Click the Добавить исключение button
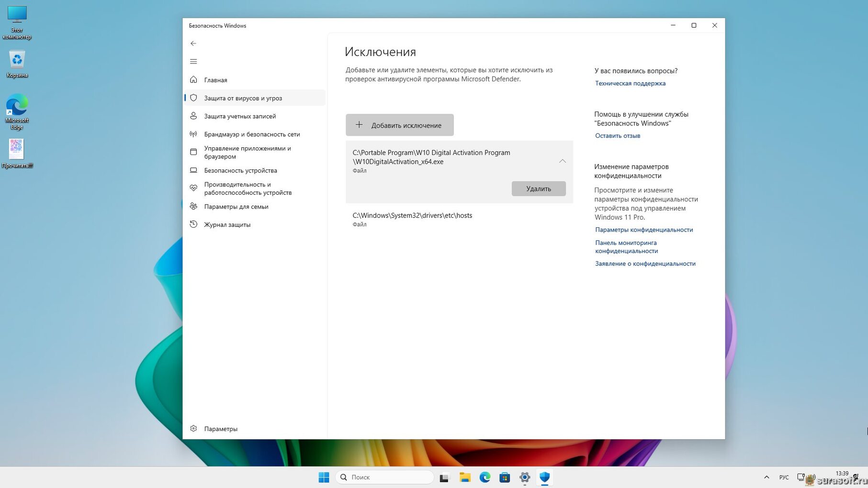The image size is (868, 488). pos(399,125)
